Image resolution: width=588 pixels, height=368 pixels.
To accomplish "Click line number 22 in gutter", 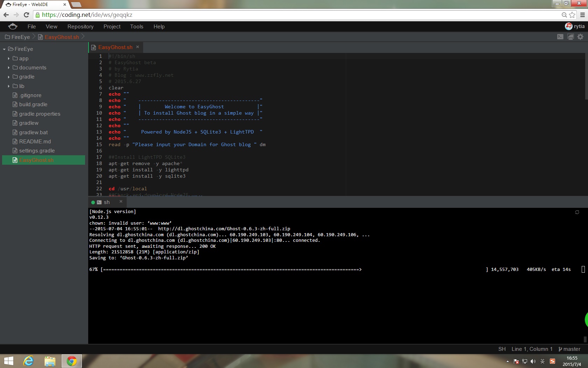I will click(x=99, y=189).
